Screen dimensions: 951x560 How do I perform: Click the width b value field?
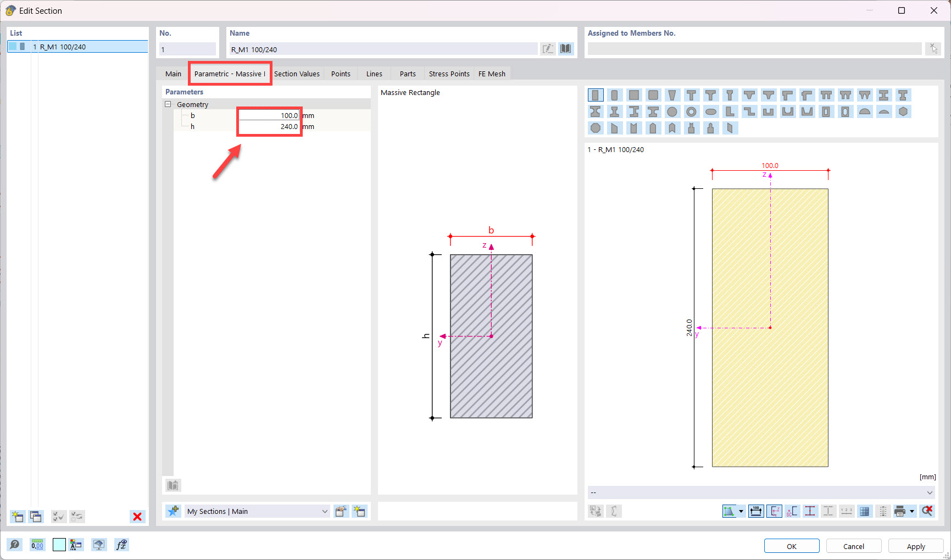269,115
